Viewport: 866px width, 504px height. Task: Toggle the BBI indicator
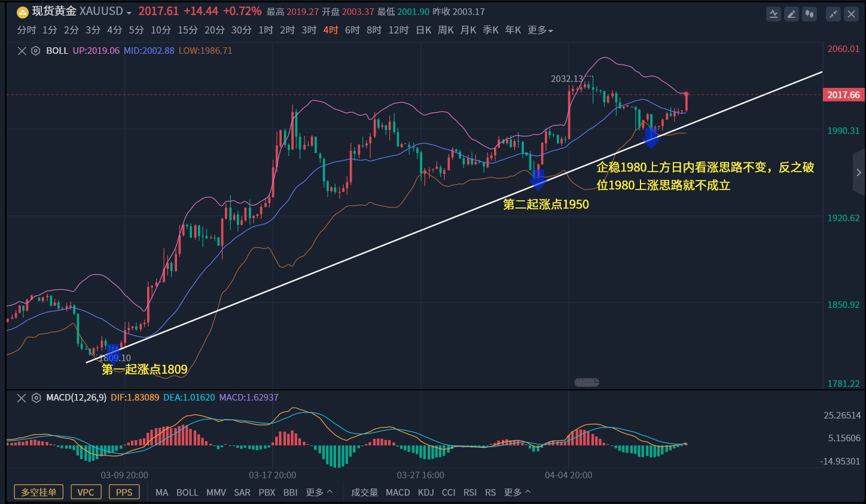coord(290,492)
